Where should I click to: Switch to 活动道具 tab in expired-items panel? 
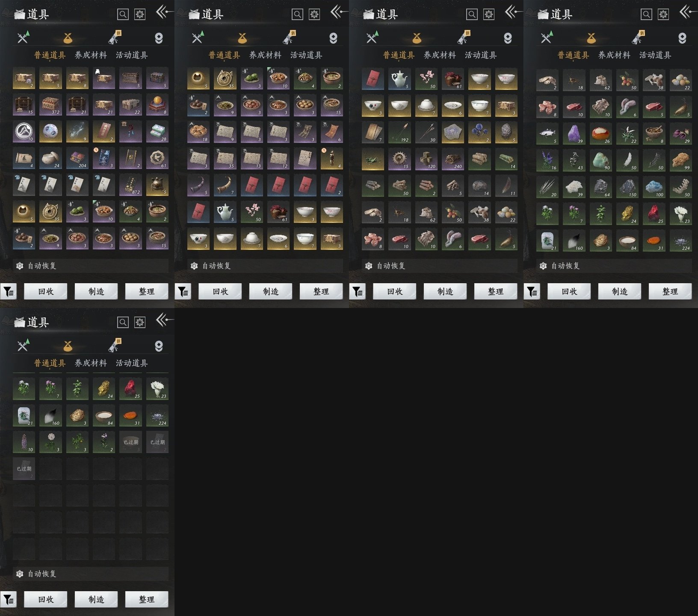tap(132, 363)
